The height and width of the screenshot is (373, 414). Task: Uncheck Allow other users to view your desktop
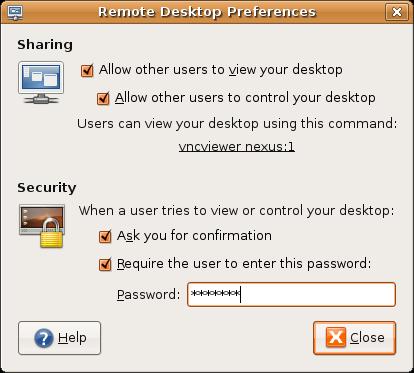pos(87,70)
